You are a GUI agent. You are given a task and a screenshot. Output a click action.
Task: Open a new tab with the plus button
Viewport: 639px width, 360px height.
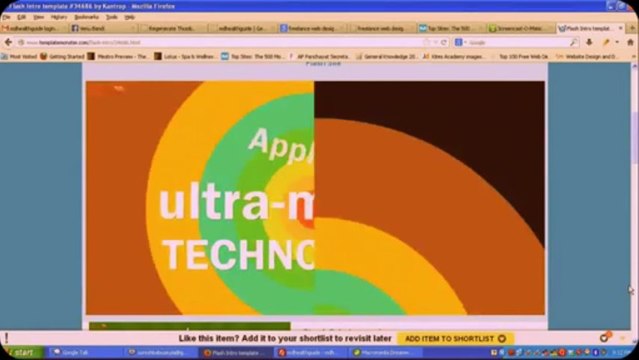(x=633, y=28)
